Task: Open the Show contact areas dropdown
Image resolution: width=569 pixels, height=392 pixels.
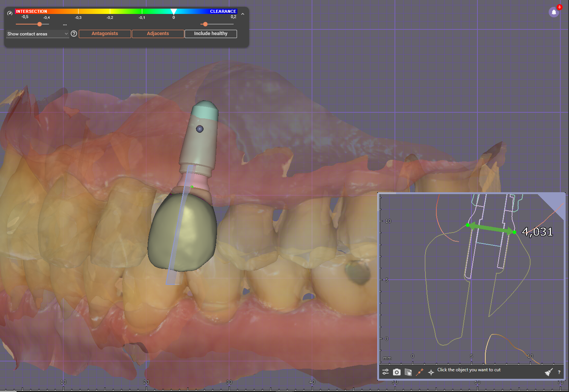Action: pyautogui.click(x=37, y=34)
